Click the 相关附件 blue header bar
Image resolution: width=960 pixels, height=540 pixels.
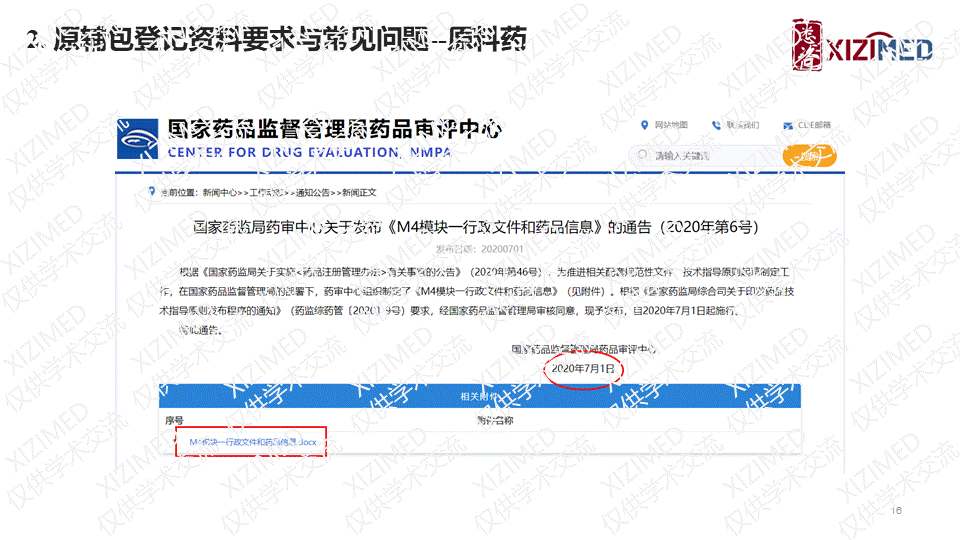tap(479, 397)
